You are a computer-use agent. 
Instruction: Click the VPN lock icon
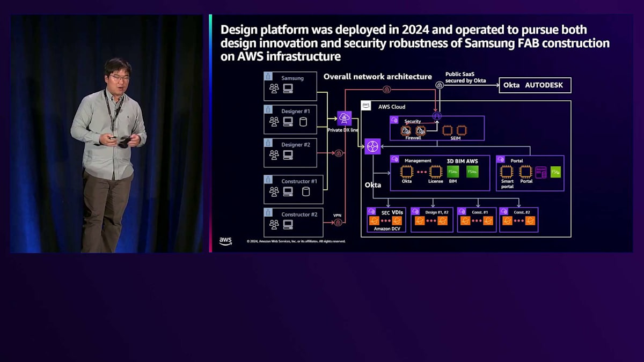pos(339,222)
